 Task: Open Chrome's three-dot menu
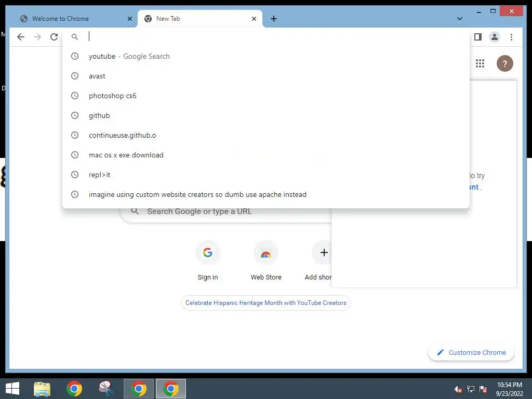click(511, 37)
